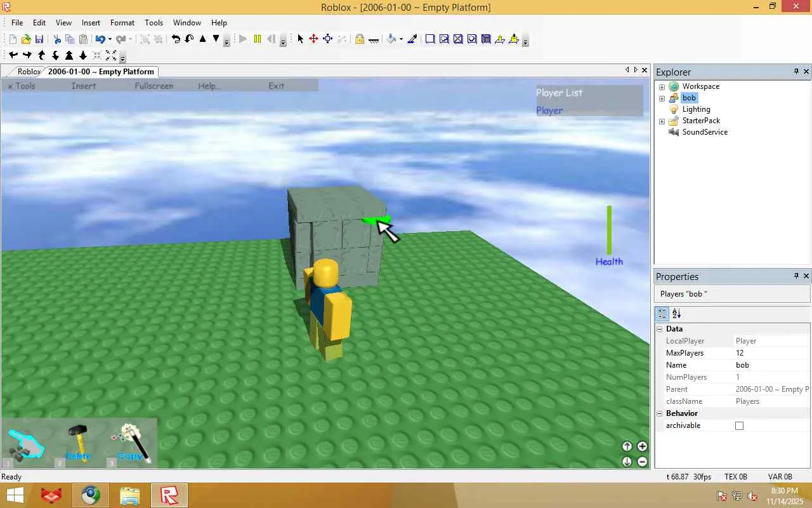Viewport: 812px width, 508px height.
Task: Open the Edit menu
Action: click(39, 23)
